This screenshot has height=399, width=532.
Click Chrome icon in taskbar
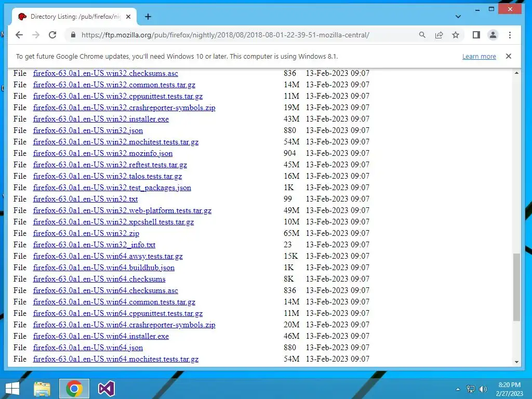74,389
